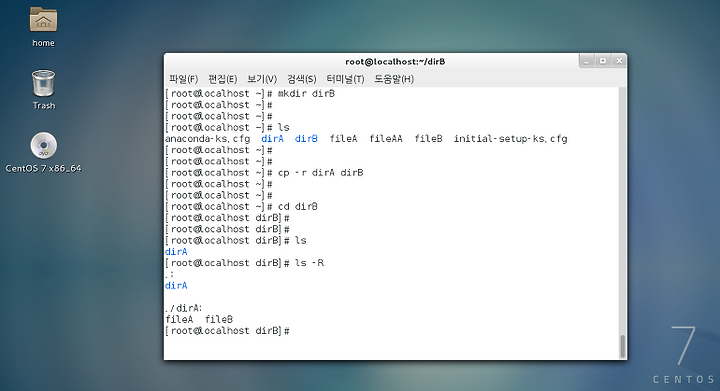The height and width of the screenshot is (391, 720).
Task: Click 'fileB' under ./dirA listing
Action: pyautogui.click(x=219, y=319)
